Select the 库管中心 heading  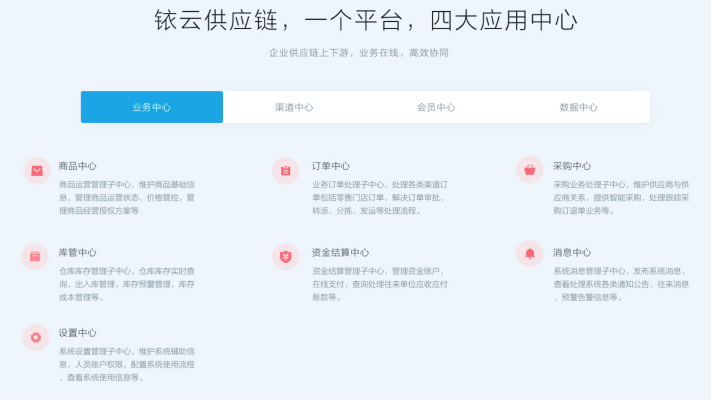(78, 252)
